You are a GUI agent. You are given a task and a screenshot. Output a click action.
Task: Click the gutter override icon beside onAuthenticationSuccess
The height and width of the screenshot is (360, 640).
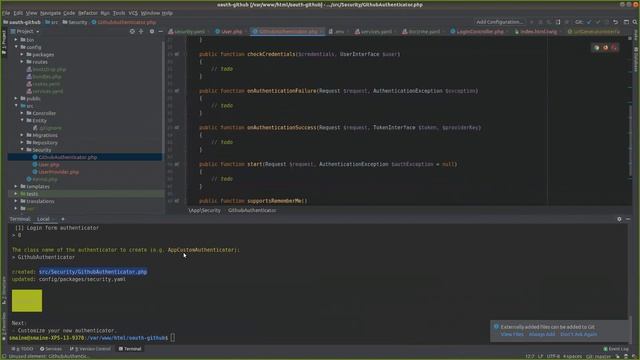point(177,128)
